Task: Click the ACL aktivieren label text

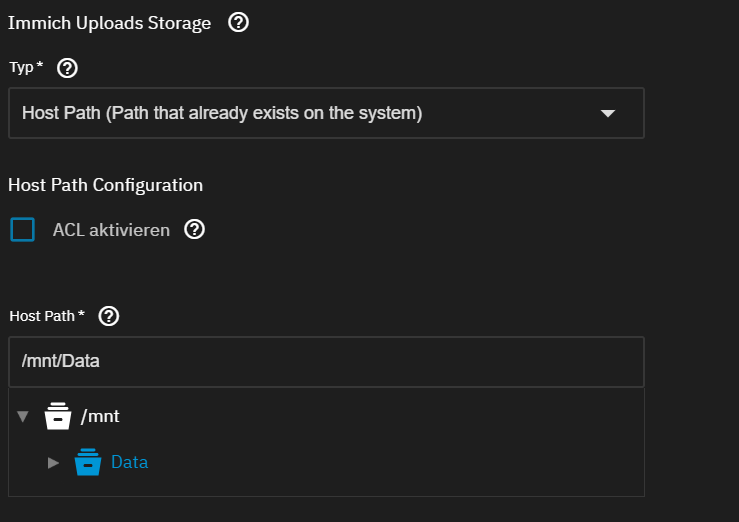Action: click(x=111, y=230)
